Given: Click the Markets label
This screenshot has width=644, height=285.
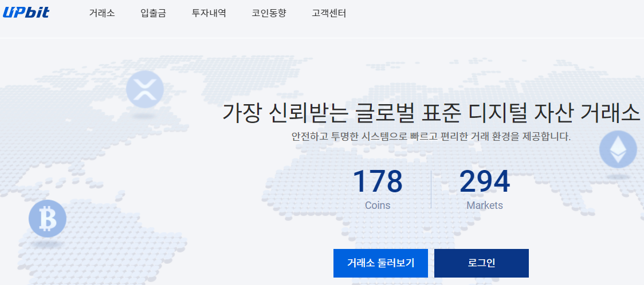Looking at the screenshot, I should [x=485, y=205].
